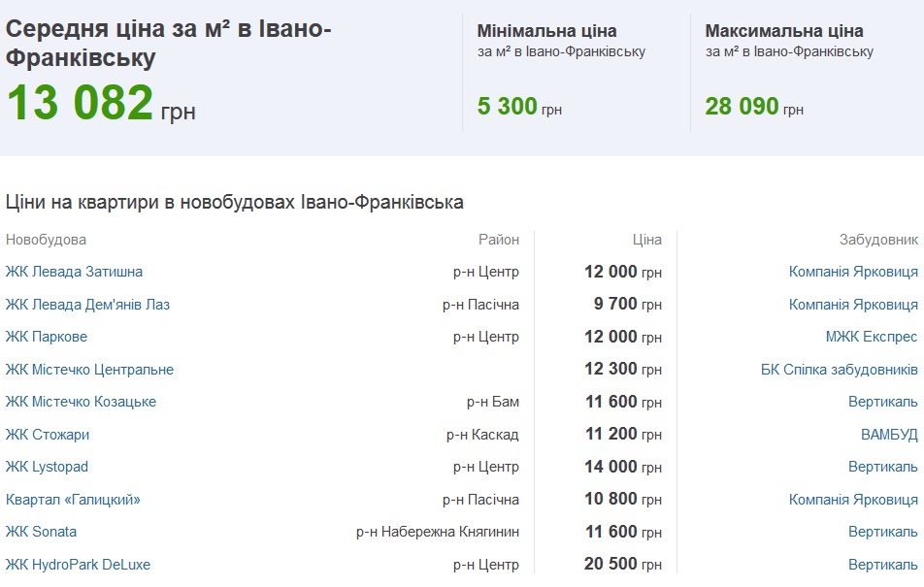Image resolution: width=924 pixels, height=587 pixels.
Task: Click the ЖК Паркове link
Action: [x=47, y=337]
